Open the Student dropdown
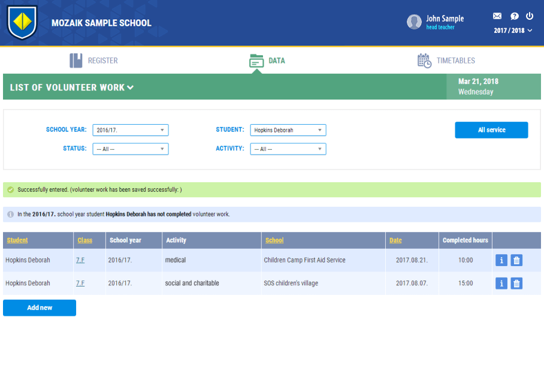This screenshot has height=392, width=544. point(288,130)
